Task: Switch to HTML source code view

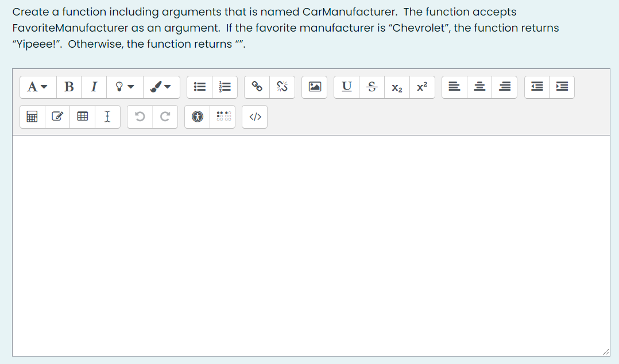Action: tap(255, 117)
